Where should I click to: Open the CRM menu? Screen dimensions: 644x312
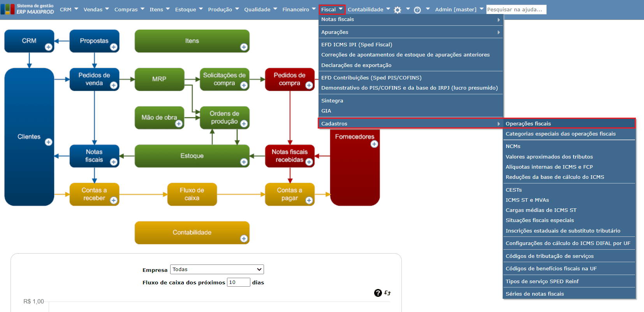tap(69, 9)
